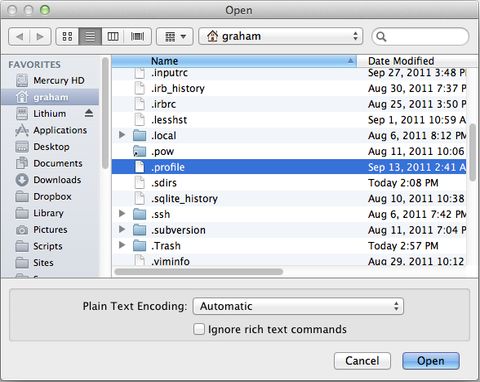
Task: Click the Open button
Action: (431, 361)
